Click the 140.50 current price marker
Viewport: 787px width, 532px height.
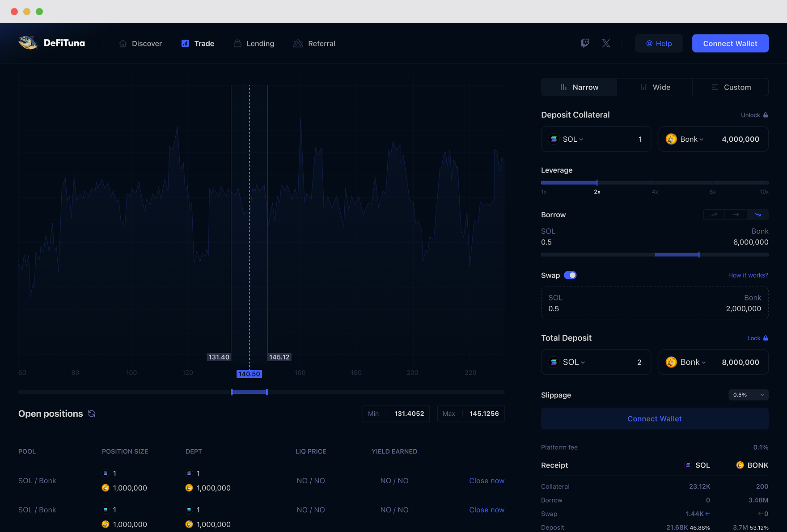tap(249, 374)
